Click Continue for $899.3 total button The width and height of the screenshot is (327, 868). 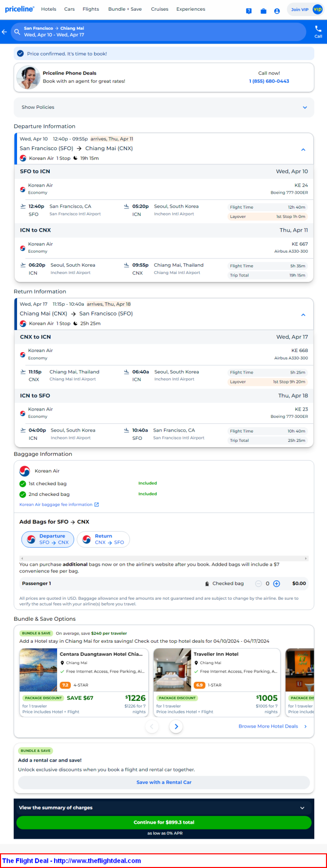164,822
